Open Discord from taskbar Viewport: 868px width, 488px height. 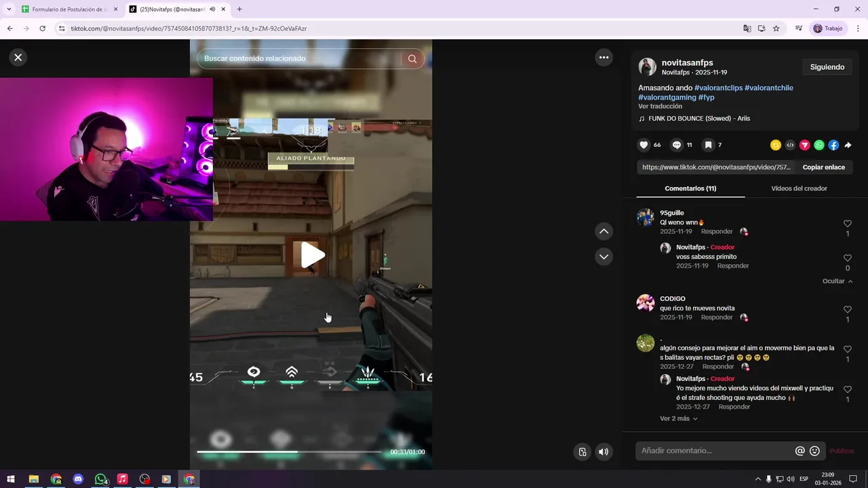coord(78,479)
